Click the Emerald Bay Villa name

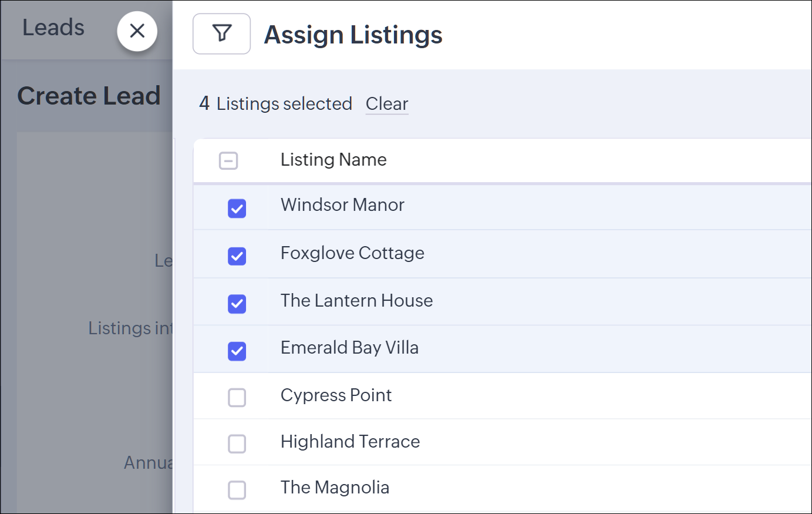click(349, 348)
